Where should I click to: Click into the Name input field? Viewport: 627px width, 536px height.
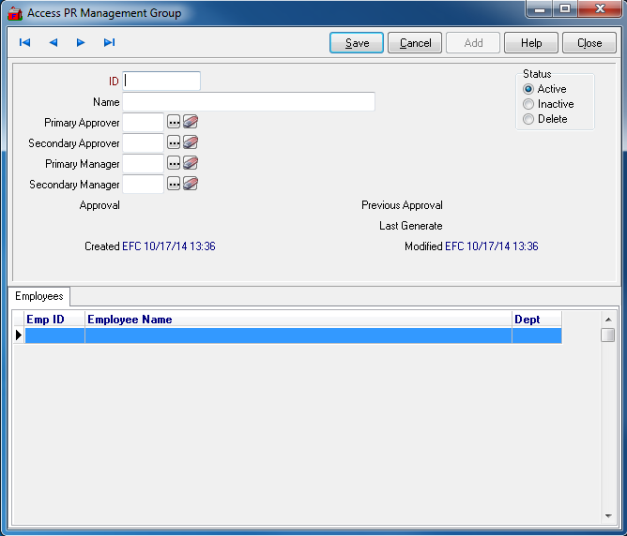pyautogui.click(x=248, y=102)
